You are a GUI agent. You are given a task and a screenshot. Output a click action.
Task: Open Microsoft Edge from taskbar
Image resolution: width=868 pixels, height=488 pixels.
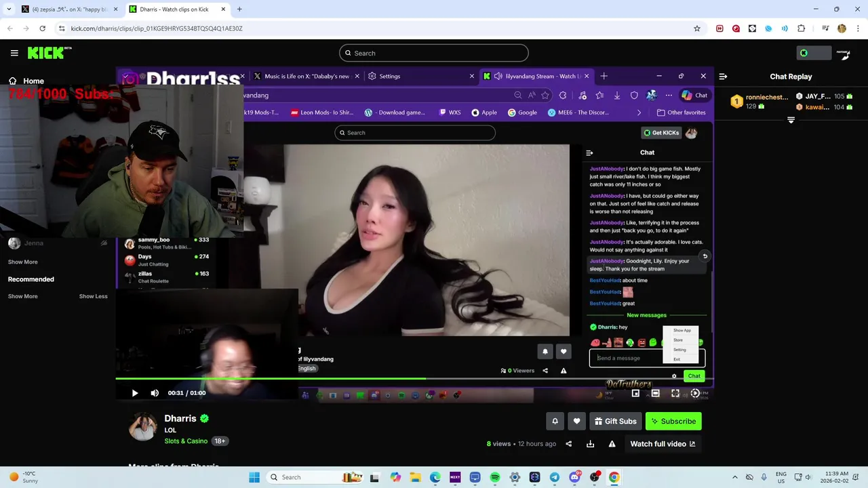click(x=435, y=477)
